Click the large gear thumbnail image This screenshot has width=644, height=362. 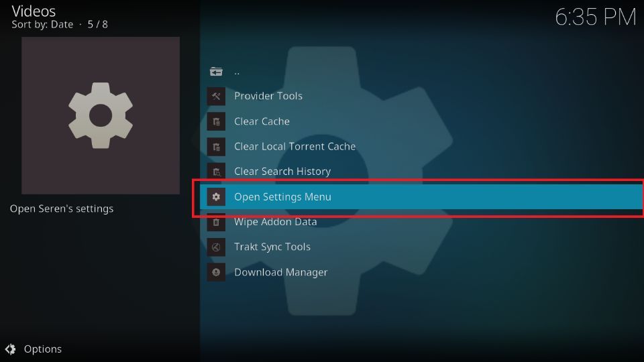pos(101,116)
